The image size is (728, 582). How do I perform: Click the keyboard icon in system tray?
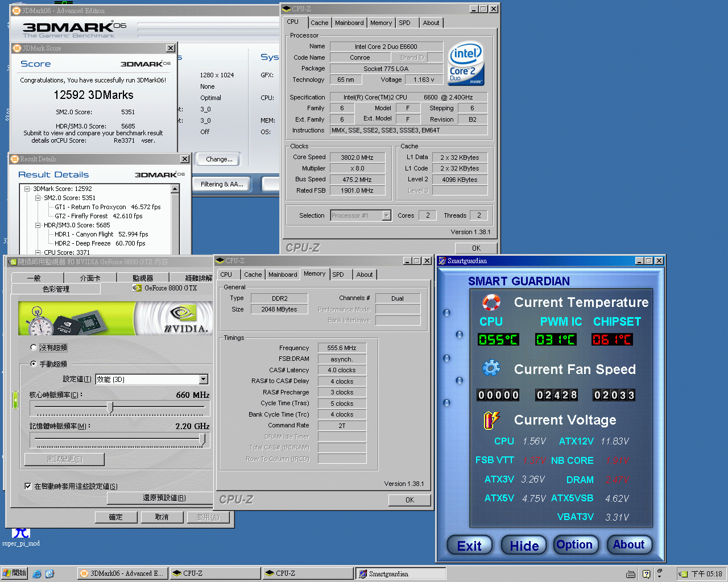click(x=630, y=574)
